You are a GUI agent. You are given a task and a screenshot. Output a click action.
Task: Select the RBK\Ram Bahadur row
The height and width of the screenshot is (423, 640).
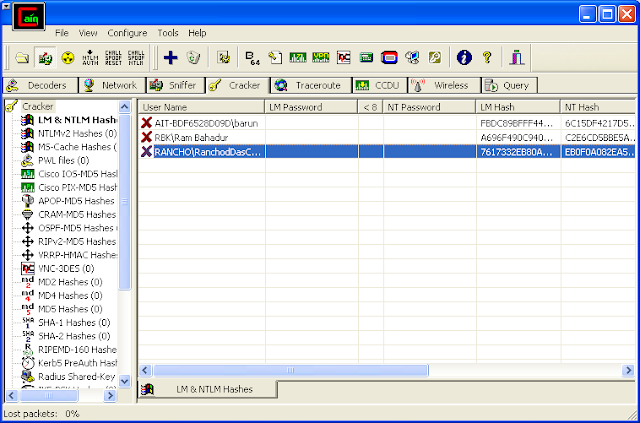[387, 137]
